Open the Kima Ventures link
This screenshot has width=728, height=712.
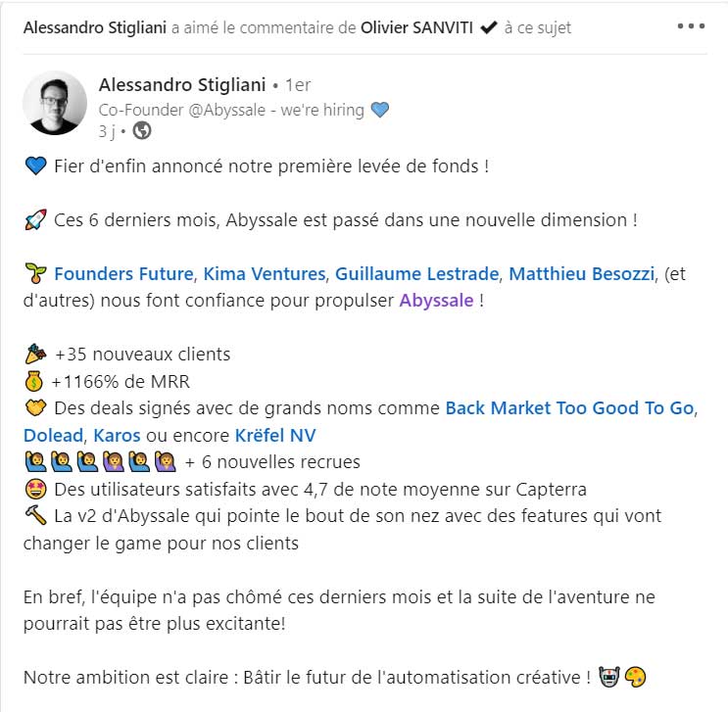tap(265, 274)
